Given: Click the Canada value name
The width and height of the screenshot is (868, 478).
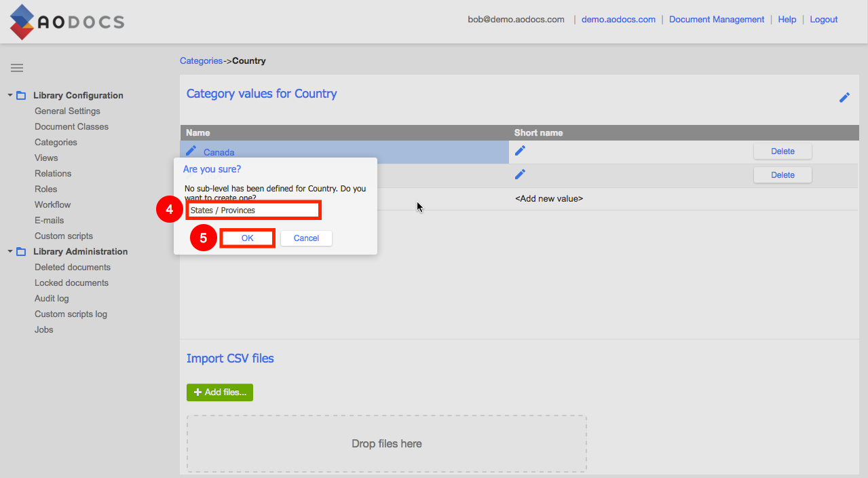Looking at the screenshot, I should (x=219, y=152).
